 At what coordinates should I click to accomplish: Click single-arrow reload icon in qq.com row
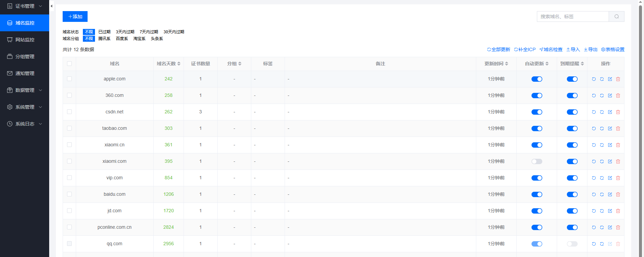point(594,244)
